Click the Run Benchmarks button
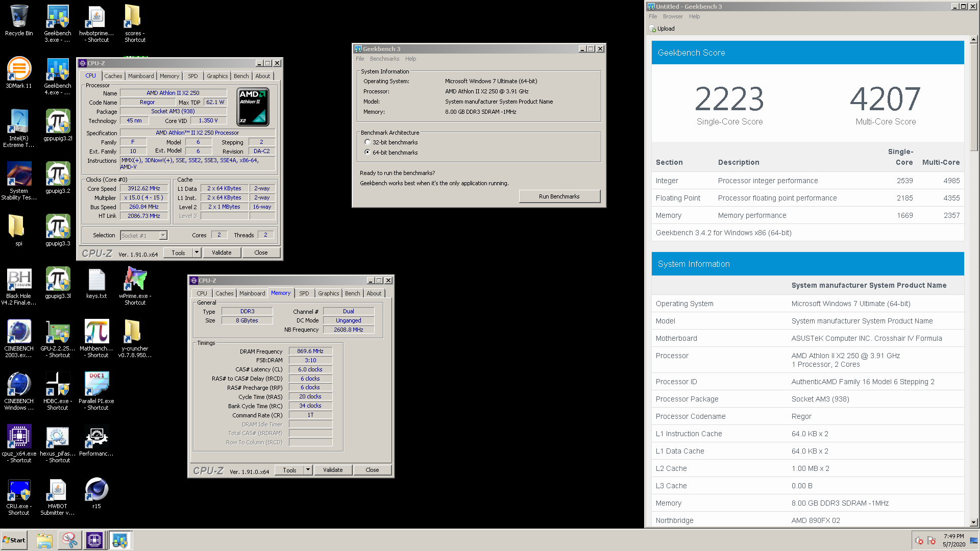The image size is (980, 551). coord(559,196)
